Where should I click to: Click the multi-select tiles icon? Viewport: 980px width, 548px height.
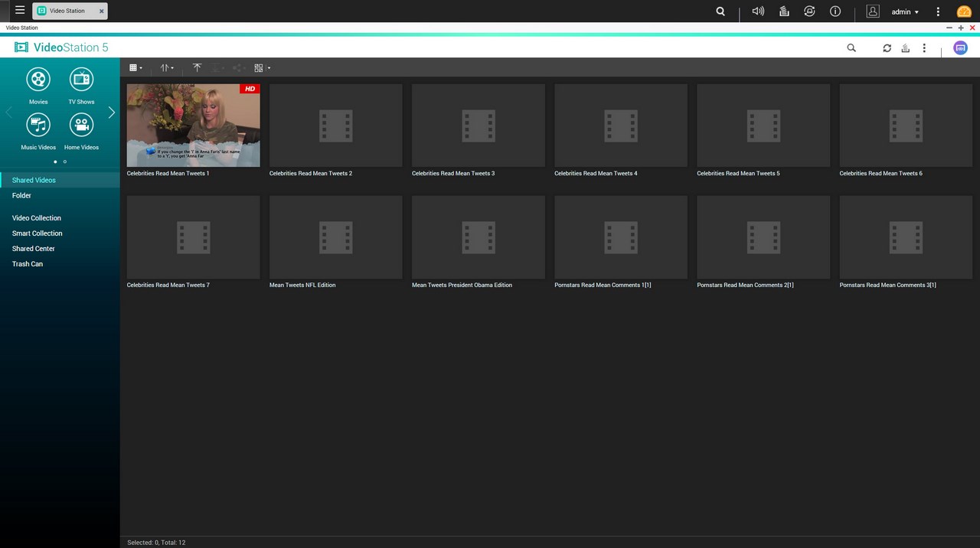tap(259, 68)
